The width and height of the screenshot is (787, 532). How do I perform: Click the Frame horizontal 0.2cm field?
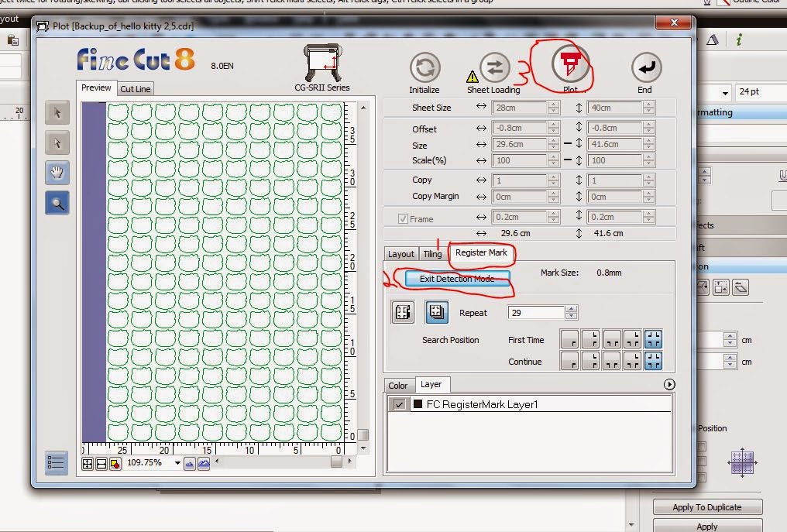point(520,217)
